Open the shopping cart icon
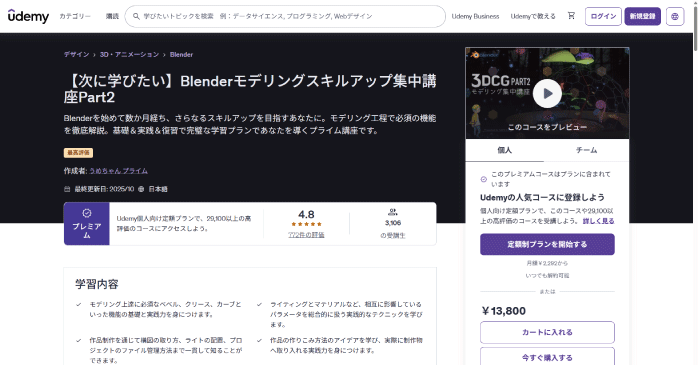 (571, 16)
